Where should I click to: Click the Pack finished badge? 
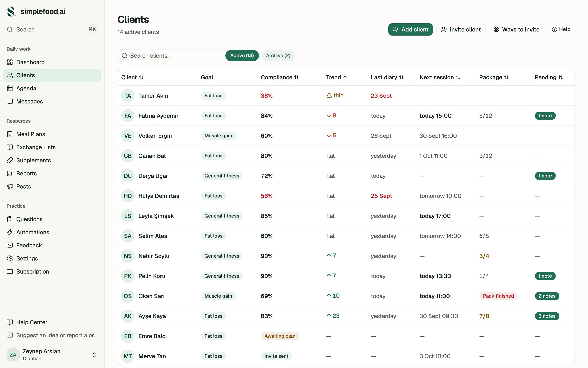coord(498,296)
